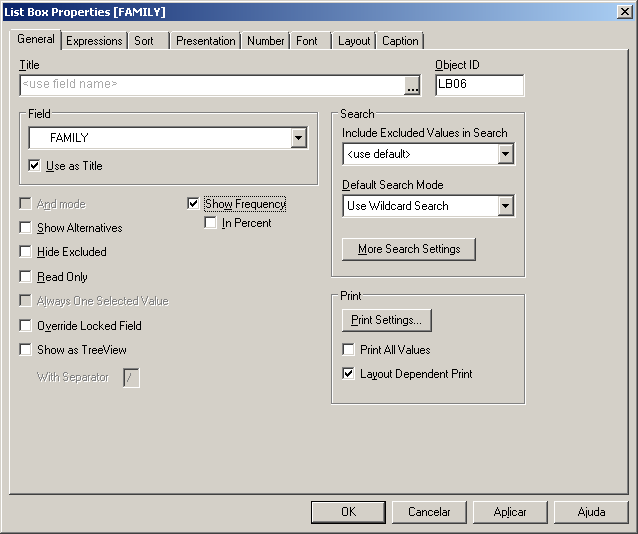Toggle Layout Dependent Print checkbox
The image size is (638, 534).
(349, 374)
